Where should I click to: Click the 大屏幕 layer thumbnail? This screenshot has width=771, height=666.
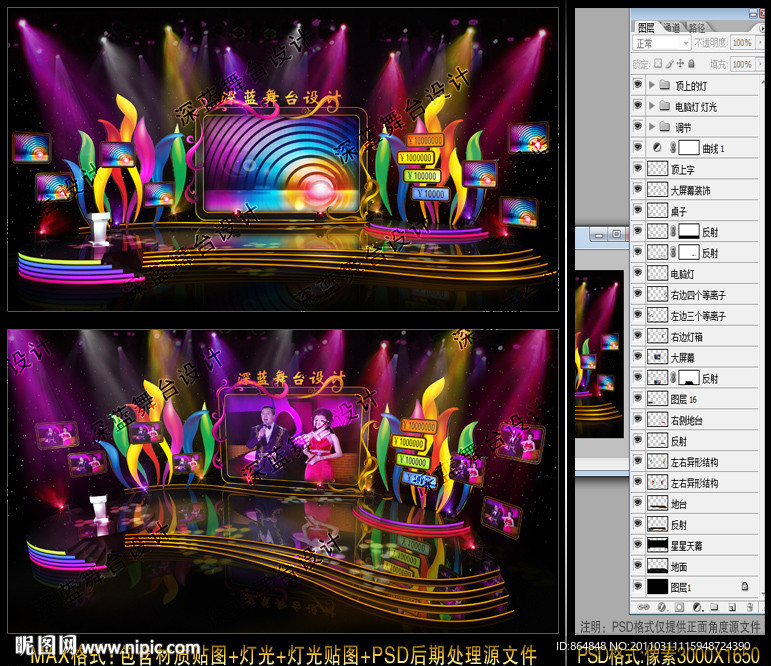click(x=657, y=357)
